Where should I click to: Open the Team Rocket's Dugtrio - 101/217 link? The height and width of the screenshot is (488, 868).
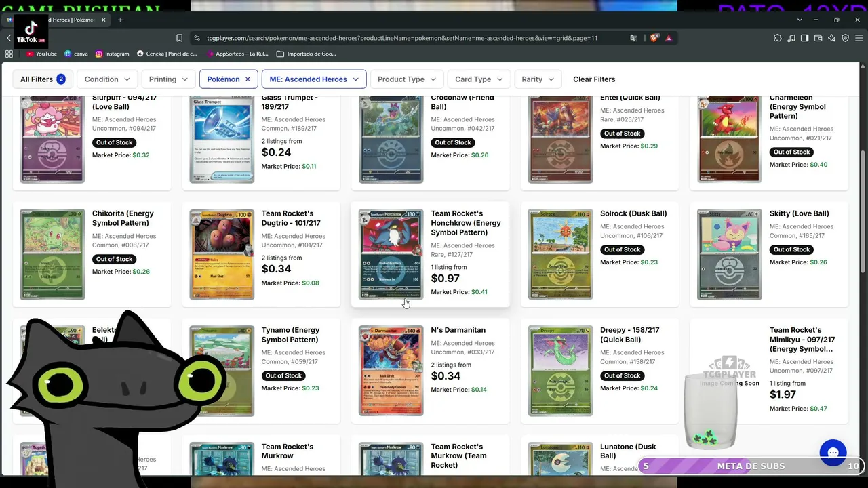(x=291, y=218)
